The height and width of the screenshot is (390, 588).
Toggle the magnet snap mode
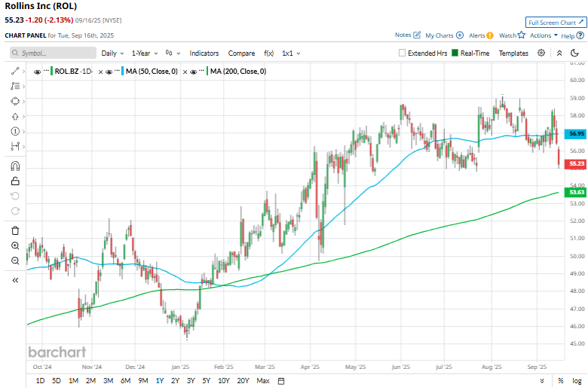[x=15, y=166]
